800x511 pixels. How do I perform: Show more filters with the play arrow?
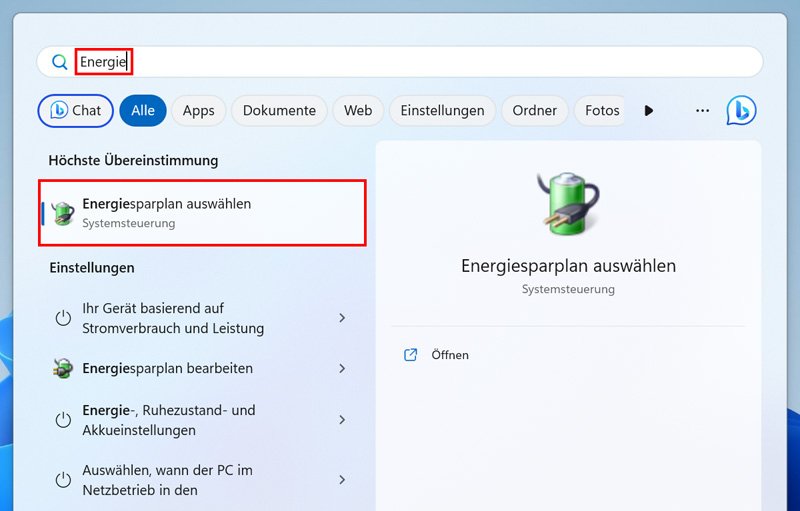648,111
